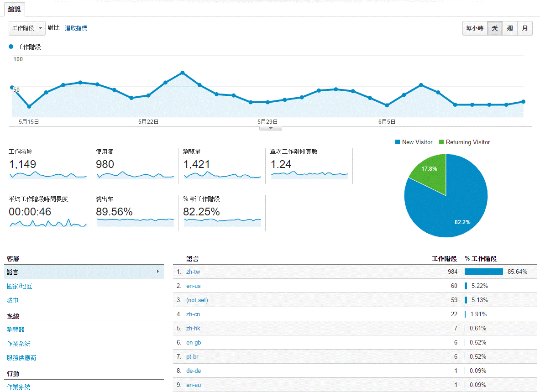Click the Returning Visitor green legend swatch

(x=441, y=142)
